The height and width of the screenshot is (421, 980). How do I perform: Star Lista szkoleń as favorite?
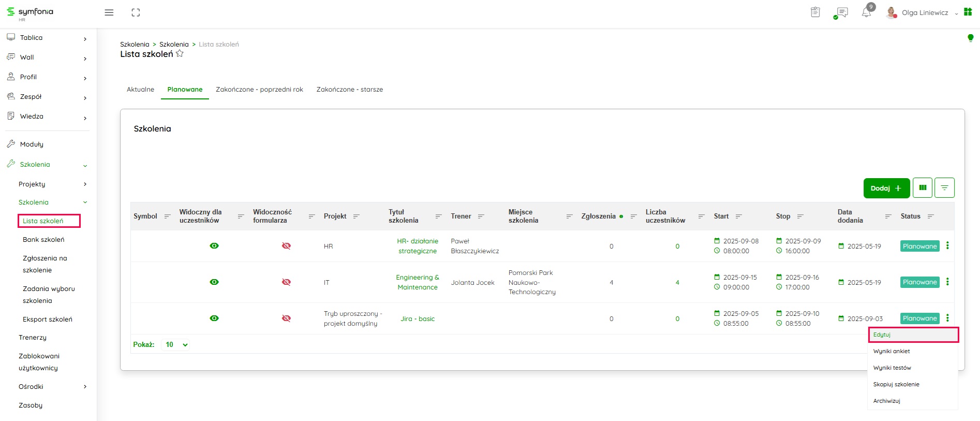pos(180,54)
